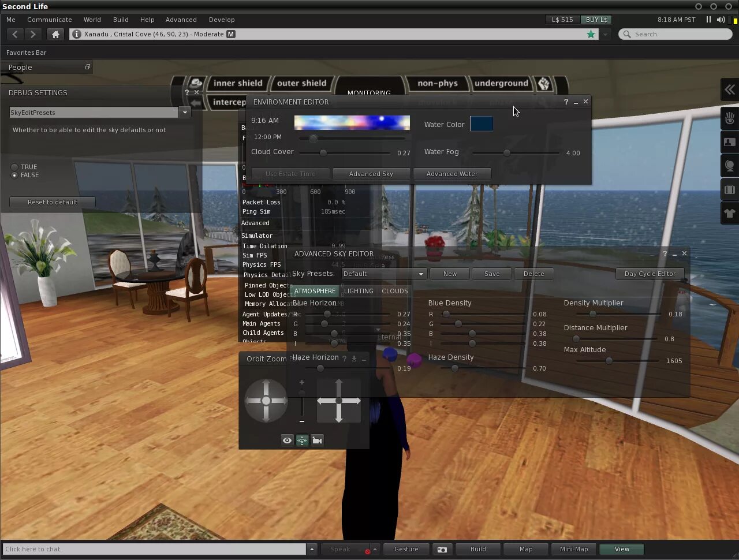Click the New sky preset button
Image resolution: width=739 pixels, height=560 pixels.
coord(450,274)
